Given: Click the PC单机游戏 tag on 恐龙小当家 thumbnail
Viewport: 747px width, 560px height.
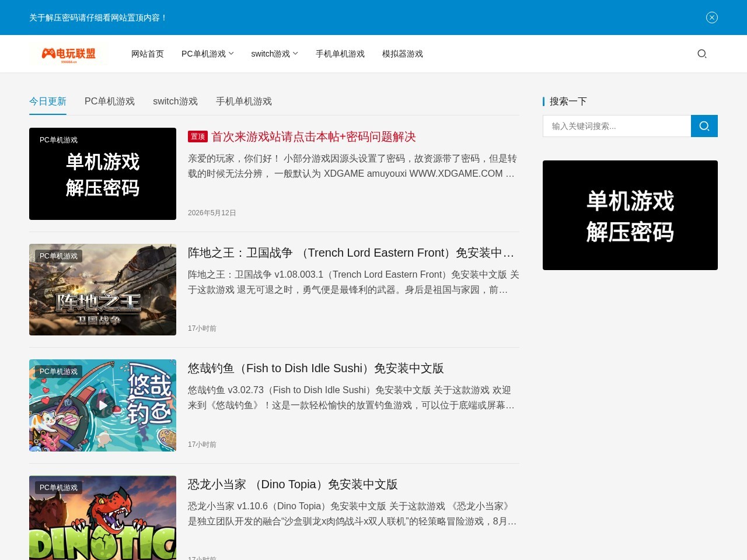Looking at the screenshot, I should tap(58, 488).
